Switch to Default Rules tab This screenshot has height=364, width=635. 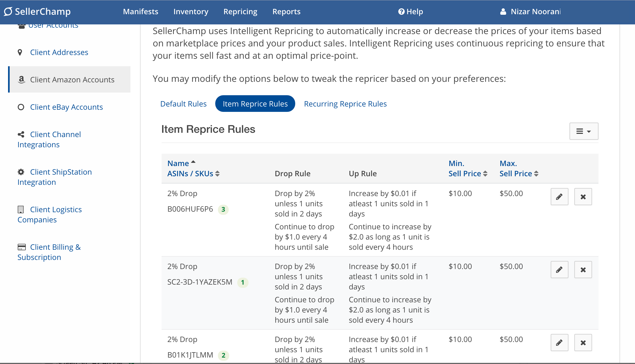[183, 104]
